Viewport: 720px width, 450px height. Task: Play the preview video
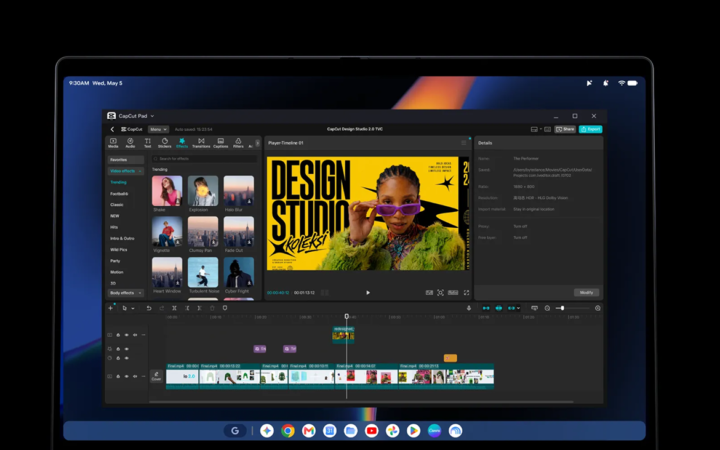[x=368, y=292]
